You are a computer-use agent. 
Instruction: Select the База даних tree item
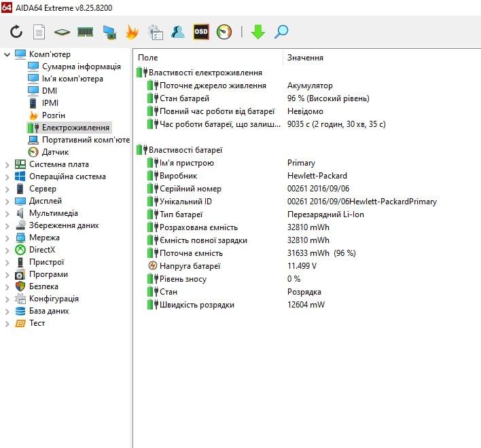(x=49, y=311)
